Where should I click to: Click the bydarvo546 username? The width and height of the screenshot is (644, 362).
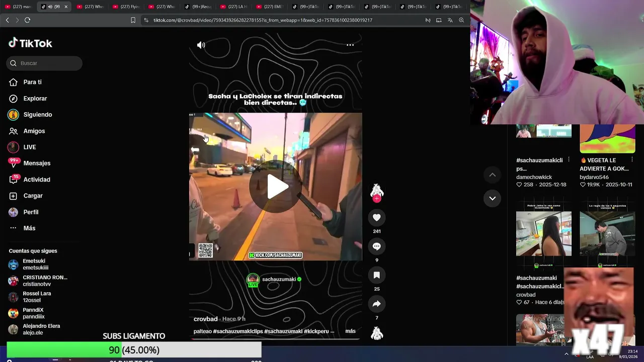tap(594, 177)
